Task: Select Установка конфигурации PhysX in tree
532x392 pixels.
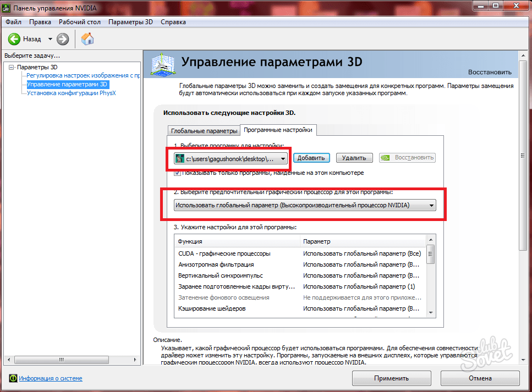Action: [x=72, y=93]
